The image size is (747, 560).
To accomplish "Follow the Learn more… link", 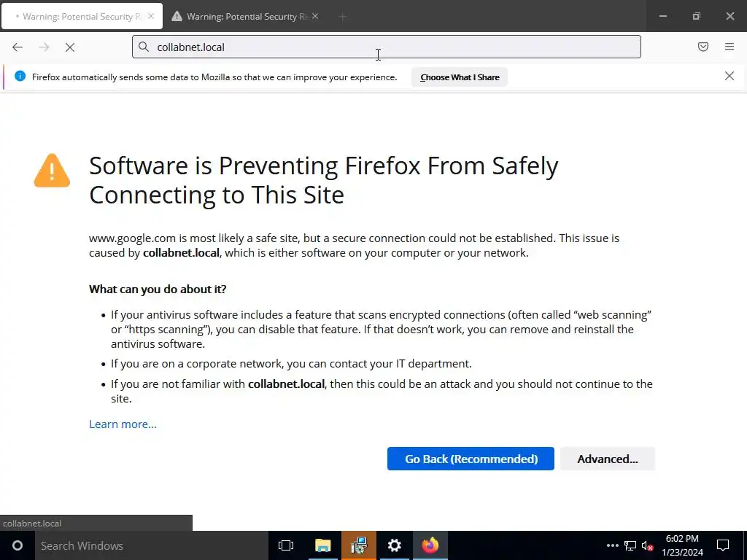I will [x=123, y=424].
